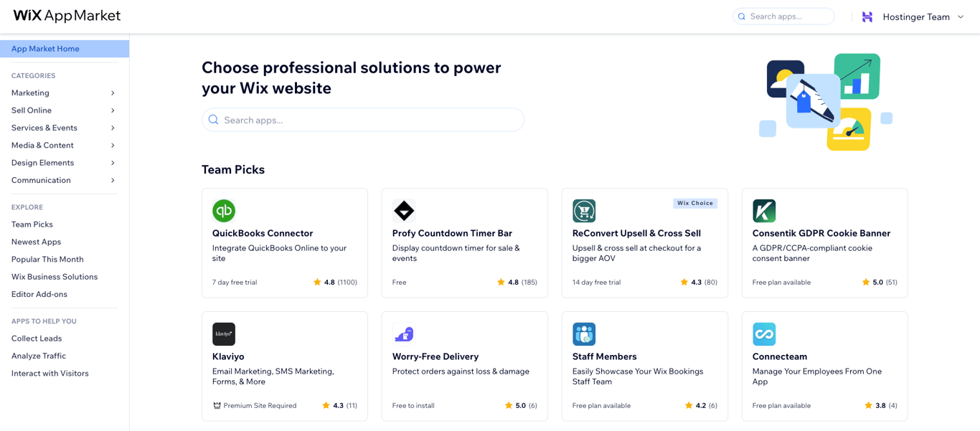Open the Consentik GDPR Cookie Banner icon
The image size is (980, 431).
[764, 211]
